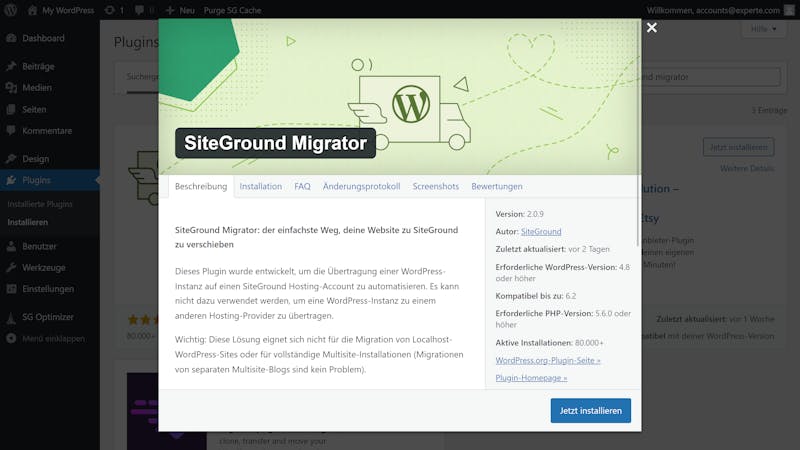Open the FAQ tab
The image size is (800, 450).
(x=302, y=186)
